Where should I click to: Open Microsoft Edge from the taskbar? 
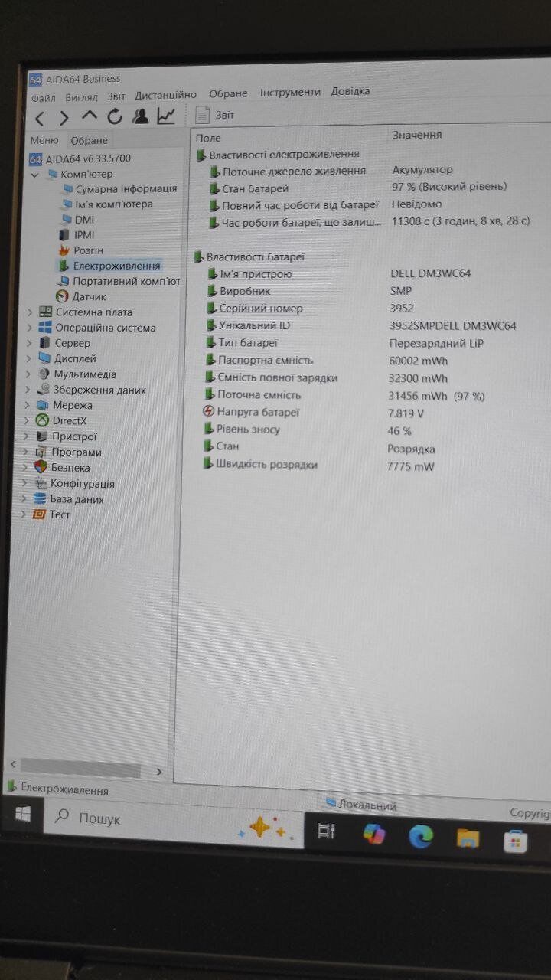click(x=421, y=836)
